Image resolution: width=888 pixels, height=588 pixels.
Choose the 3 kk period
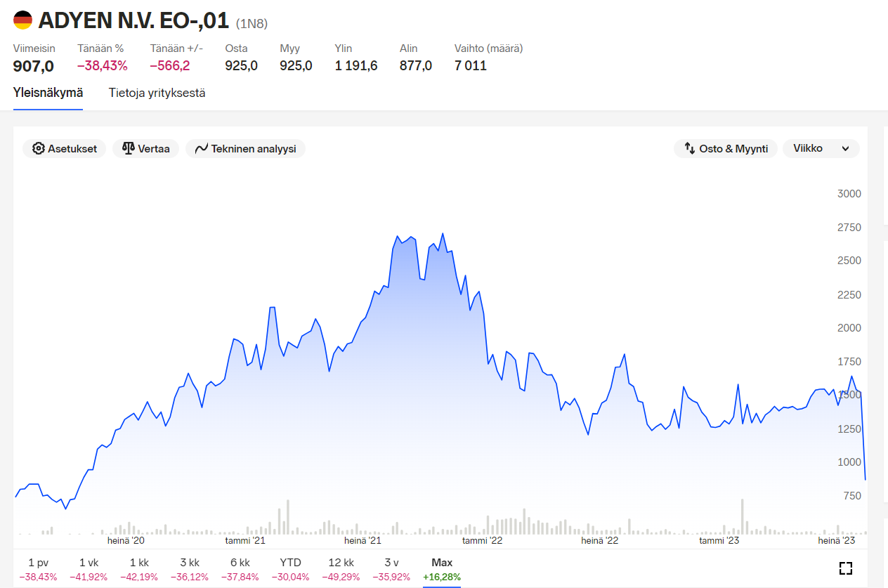(190, 569)
